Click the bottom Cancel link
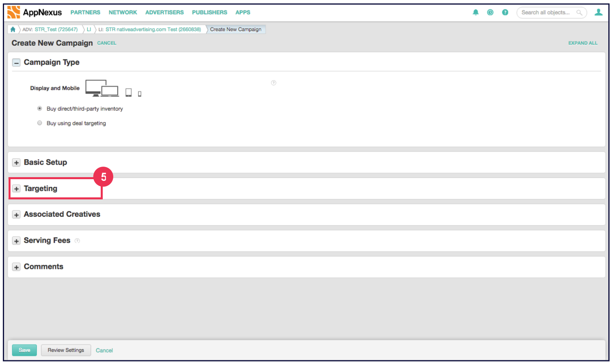614x364 pixels. (x=104, y=351)
